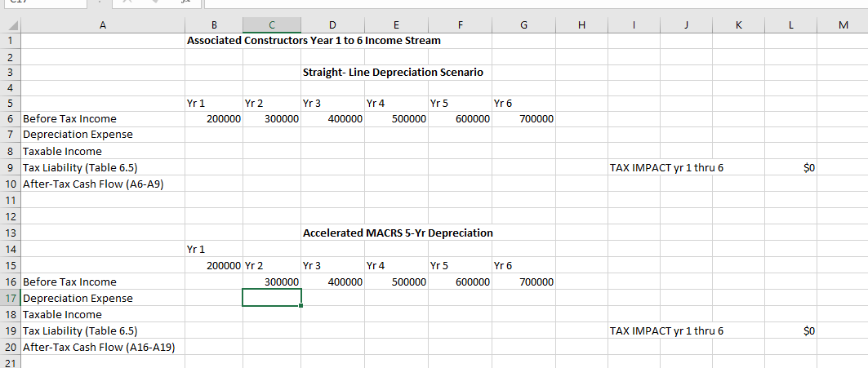Click 'Depreciation Expense' in row 7

click(78, 135)
